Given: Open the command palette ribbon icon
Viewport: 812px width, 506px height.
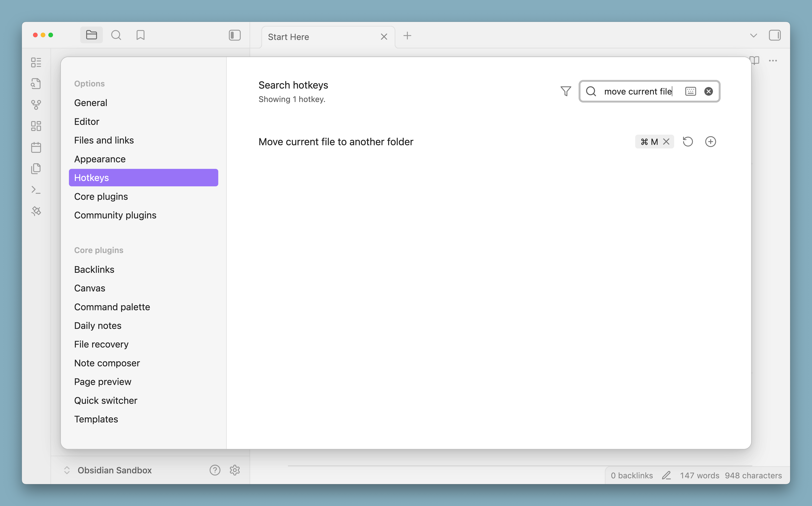Looking at the screenshot, I should coord(36,190).
